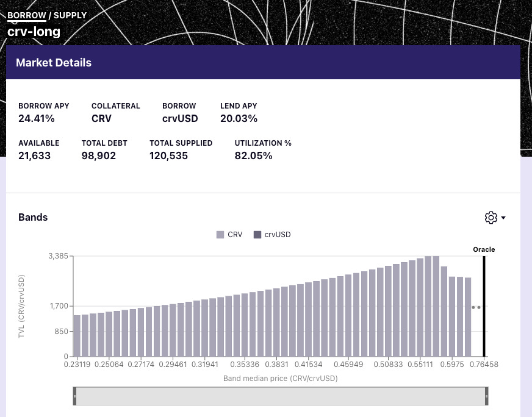Image resolution: width=532 pixels, height=417 pixels.
Task: Switch to the SUPPLY tab
Action: (x=70, y=15)
